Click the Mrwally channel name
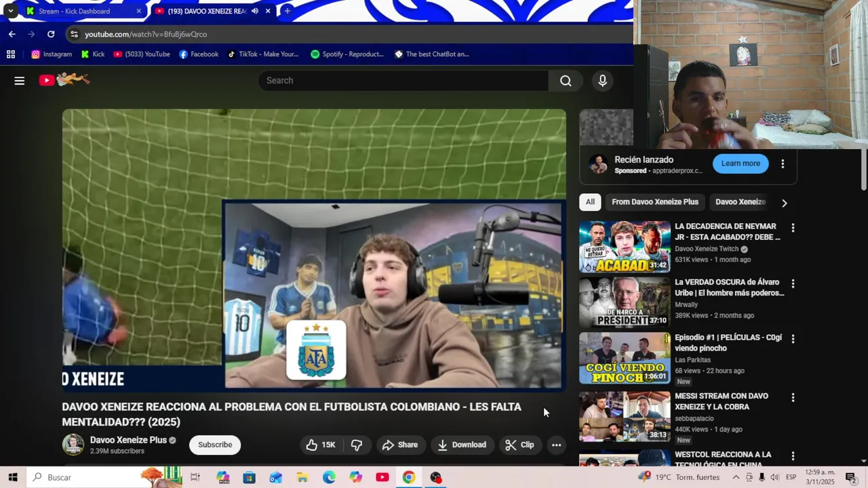 [686, 304]
